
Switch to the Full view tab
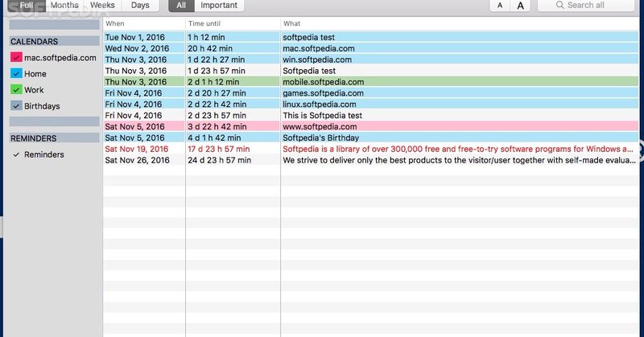[x=27, y=6]
